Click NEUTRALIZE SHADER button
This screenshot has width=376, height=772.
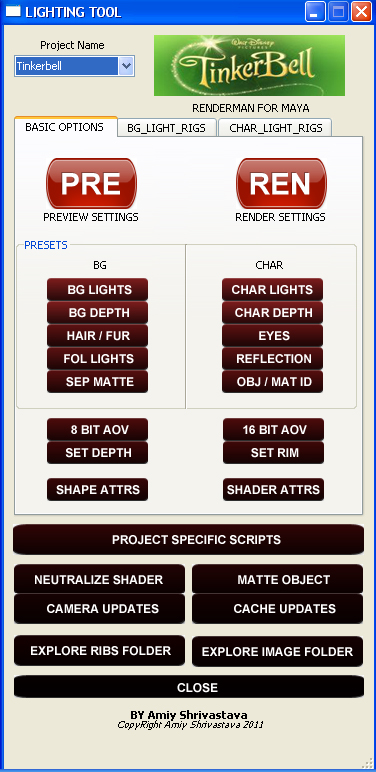[x=99, y=579]
